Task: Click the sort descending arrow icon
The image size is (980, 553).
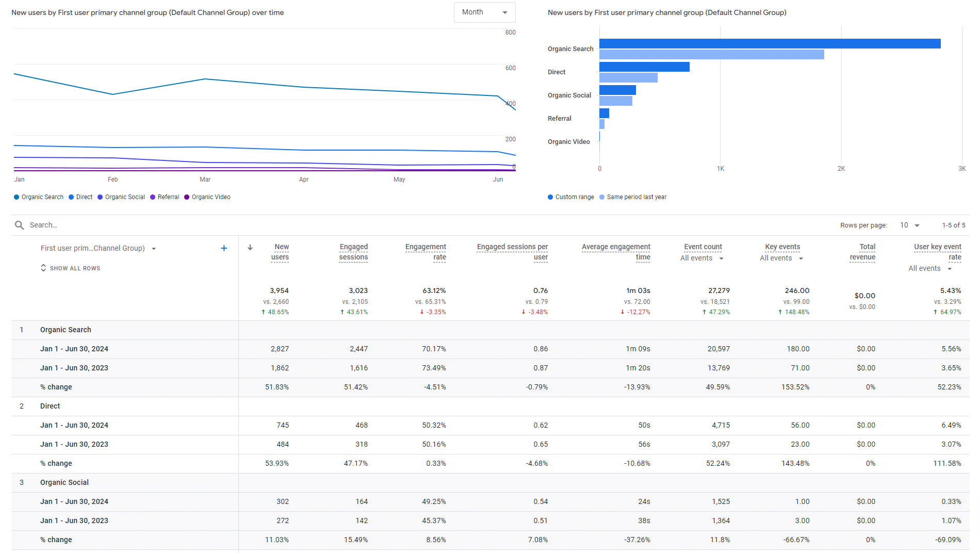Action: point(250,248)
